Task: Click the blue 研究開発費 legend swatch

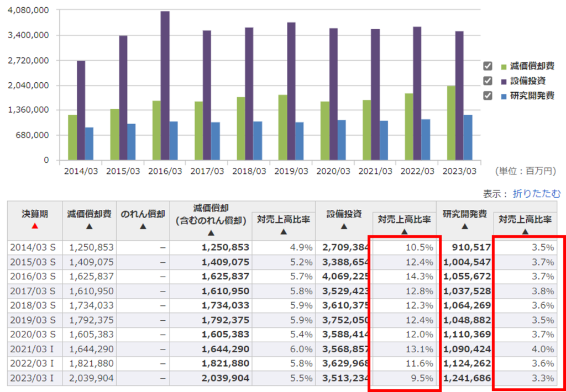Action: coord(504,96)
